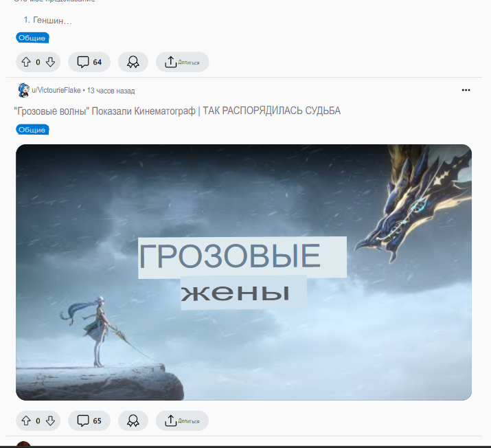Open u/VictourieFlake profile link

56,91
